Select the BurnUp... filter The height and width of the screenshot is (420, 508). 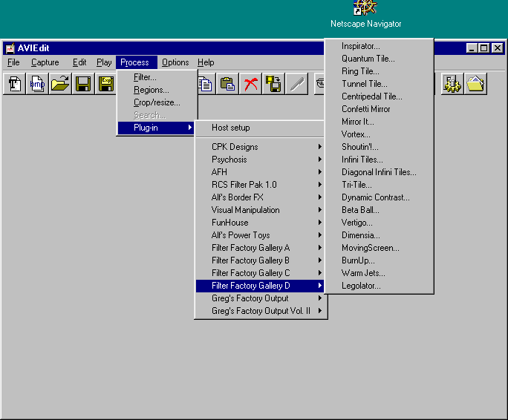pos(379,260)
